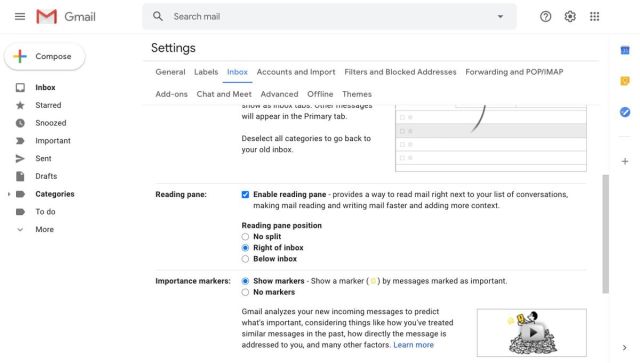
Task: Open the Snoozed folder label
Action: click(51, 123)
